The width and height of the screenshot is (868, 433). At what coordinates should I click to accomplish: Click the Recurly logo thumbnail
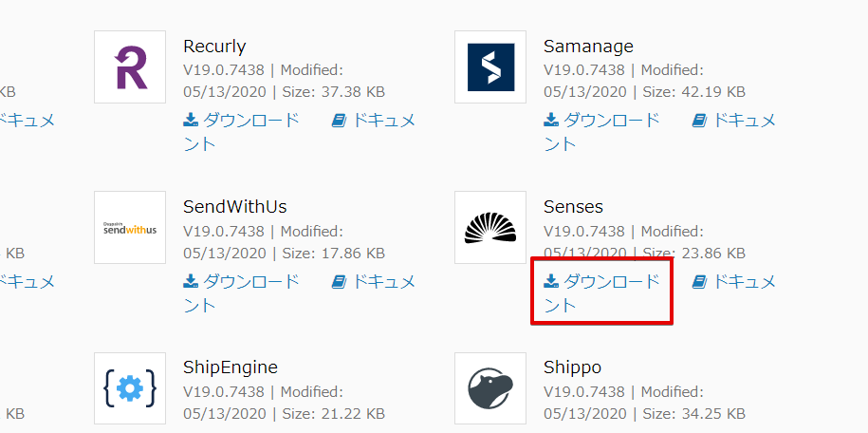130,66
